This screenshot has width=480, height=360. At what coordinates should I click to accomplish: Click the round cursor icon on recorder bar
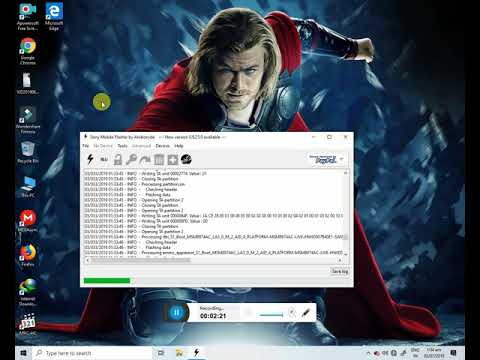point(292,313)
